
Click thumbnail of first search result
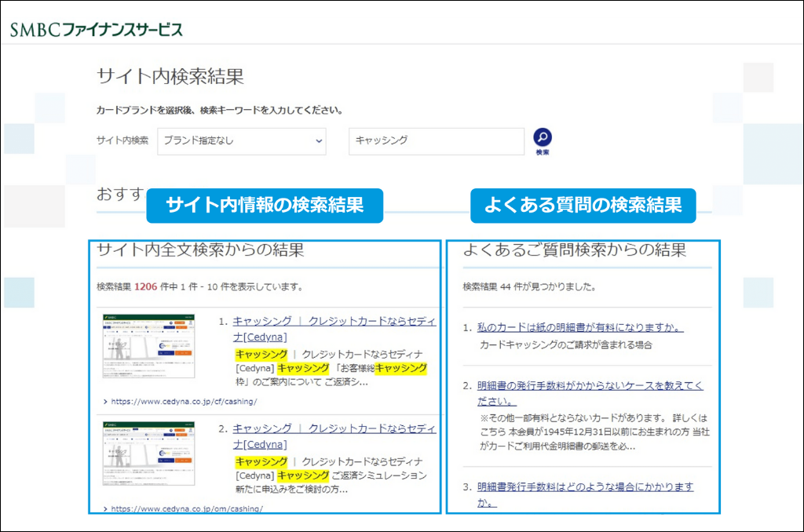[148, 346]
